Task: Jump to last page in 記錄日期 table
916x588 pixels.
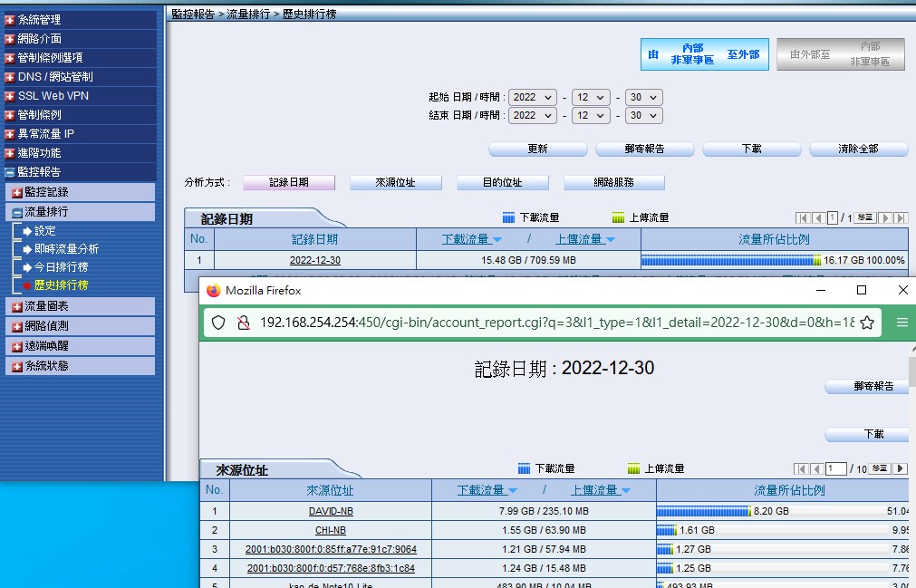Action: tap(901, 218)
